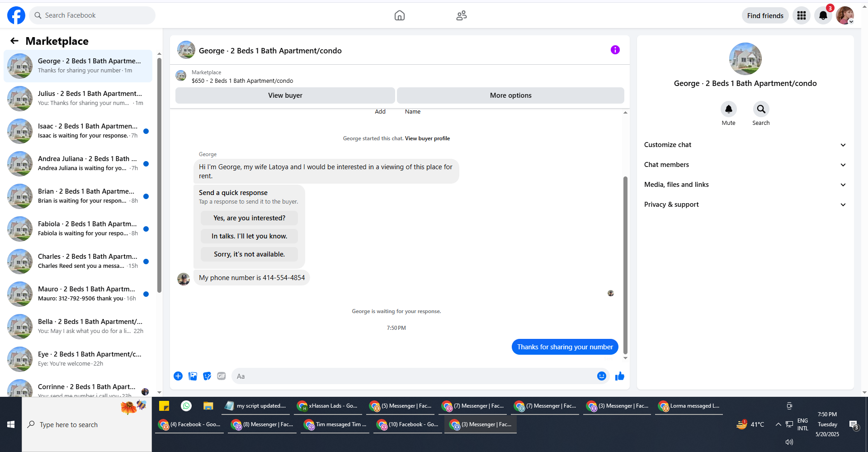This screenshot has width=868, height=452.
Task: Open Eye conversation in the chat list
Action: (78, 359)
